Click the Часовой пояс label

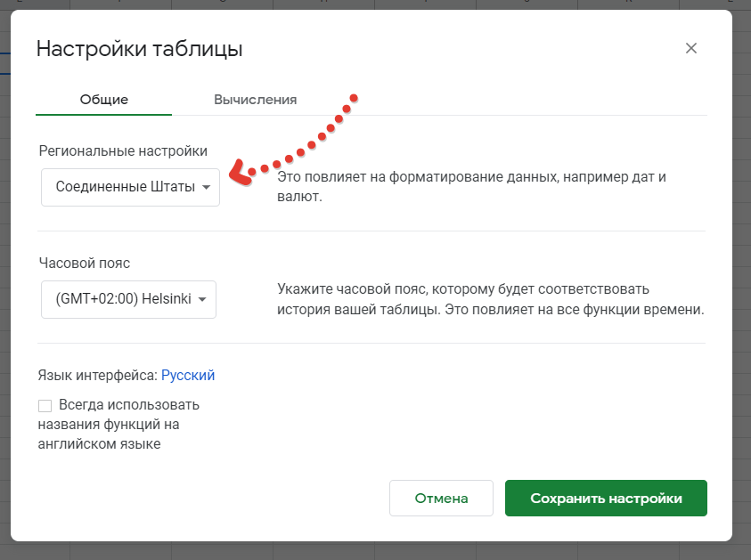click(x=85, y=263)
